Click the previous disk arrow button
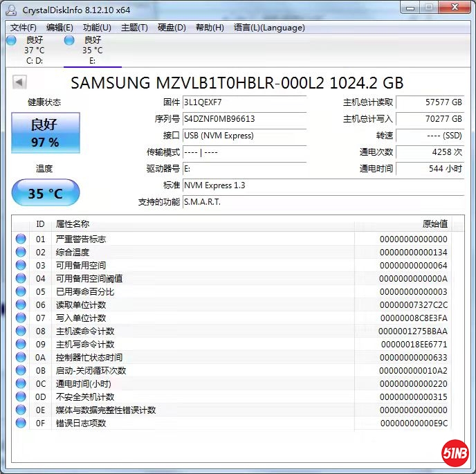 coord(19,82)
